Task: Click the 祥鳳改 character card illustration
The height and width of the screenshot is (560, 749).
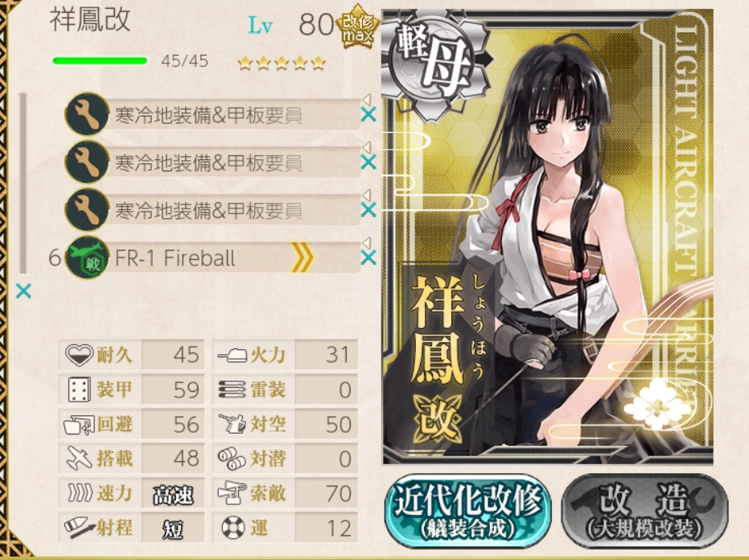Action: 547,237
